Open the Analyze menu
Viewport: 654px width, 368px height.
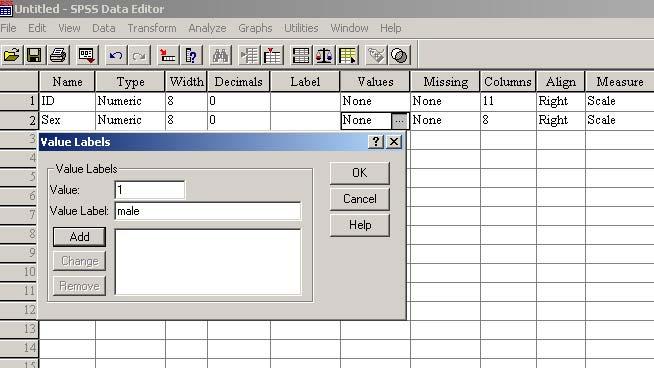tap(207, 28)
